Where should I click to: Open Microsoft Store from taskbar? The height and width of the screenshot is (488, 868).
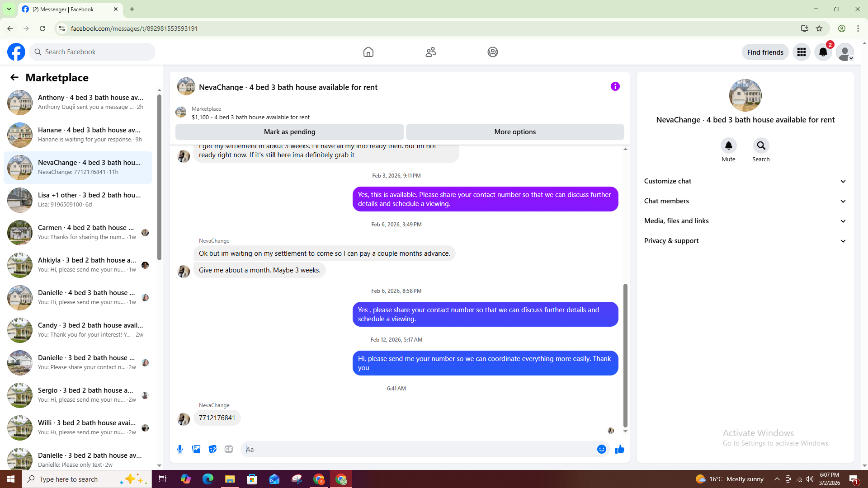tap(252, 479)
